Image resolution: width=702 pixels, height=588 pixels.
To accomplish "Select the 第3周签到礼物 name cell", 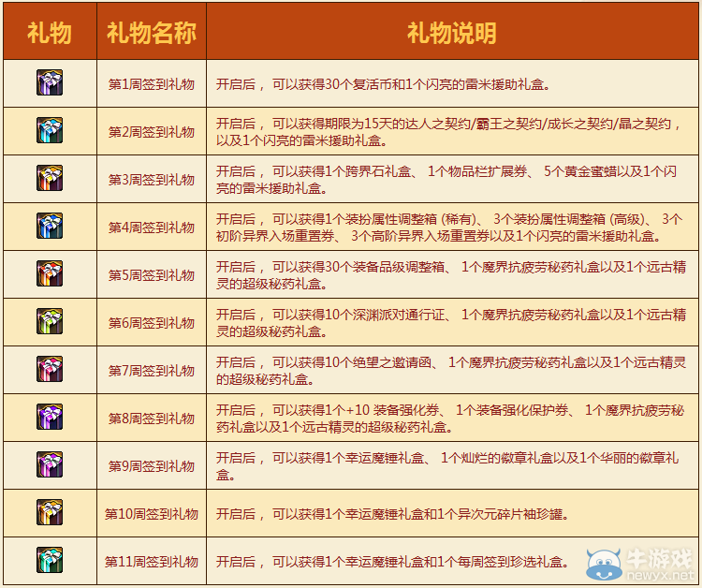I will point(152,179).
